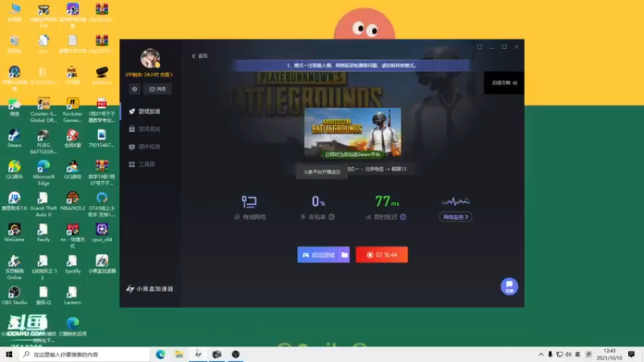Select 工具箱 toolbox tab in sidebar
Viewport: 644px width, 362px height.
[x=142, y=164]
